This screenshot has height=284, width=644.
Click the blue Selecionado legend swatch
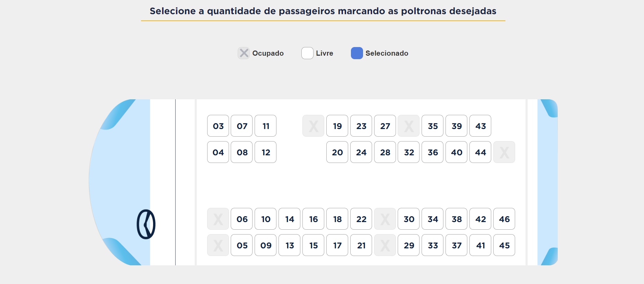click(357, 53)
